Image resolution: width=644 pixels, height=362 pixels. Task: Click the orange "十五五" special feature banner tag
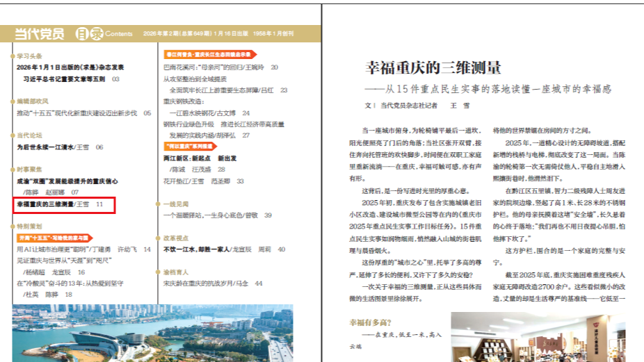pyautogui.click(x=52, y=238)
